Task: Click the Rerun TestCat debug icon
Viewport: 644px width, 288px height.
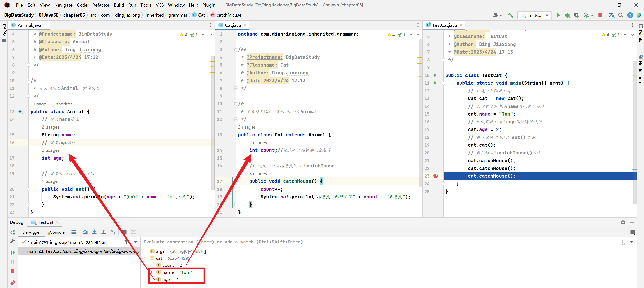Action: [13, 232]
